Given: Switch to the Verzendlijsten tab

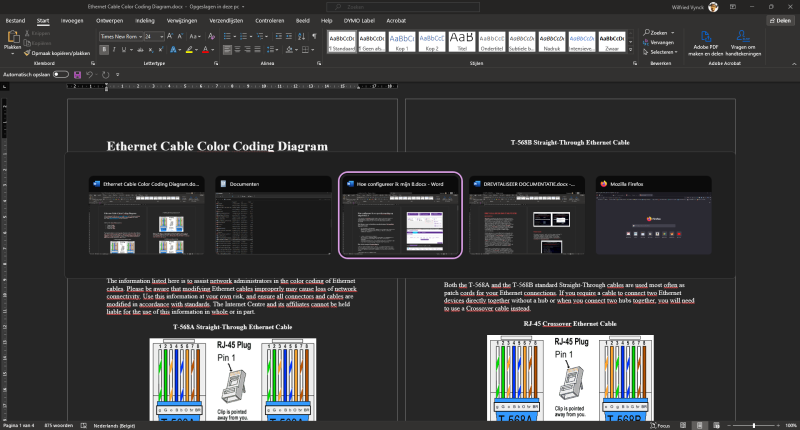Looking at the screenshot, I should (x=227, y=20).
